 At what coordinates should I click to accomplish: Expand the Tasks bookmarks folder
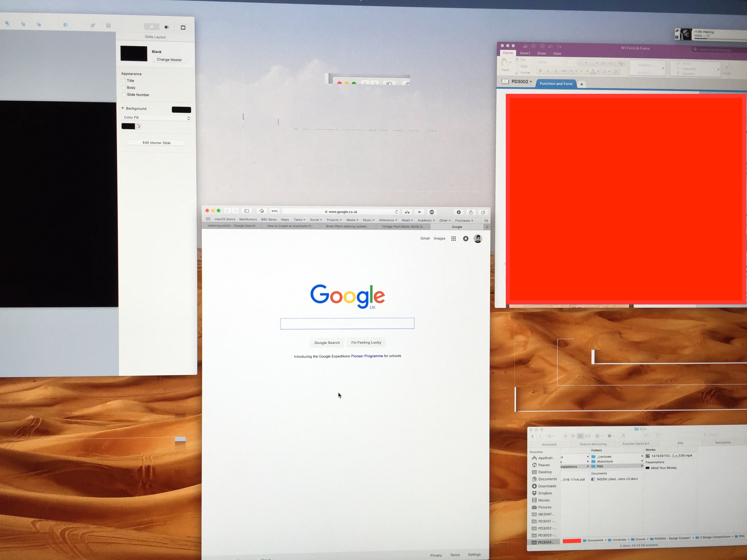300,220
